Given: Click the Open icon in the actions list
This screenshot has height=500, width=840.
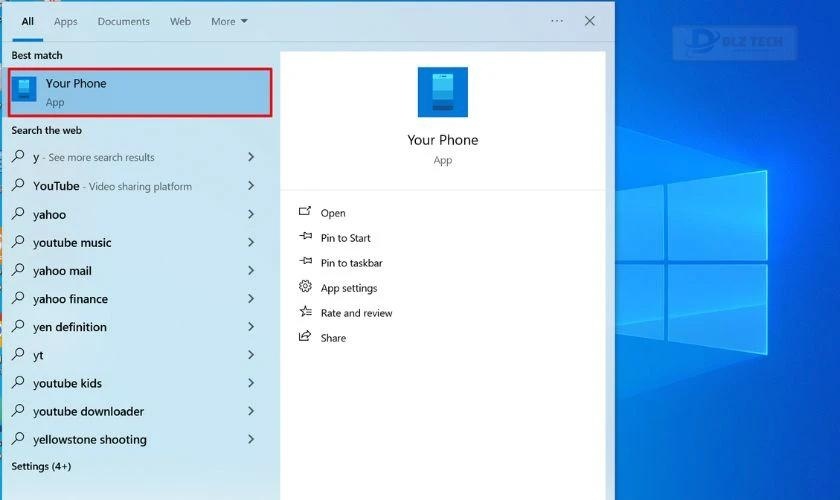Looking at the screenshot, I should pos(305,213).
